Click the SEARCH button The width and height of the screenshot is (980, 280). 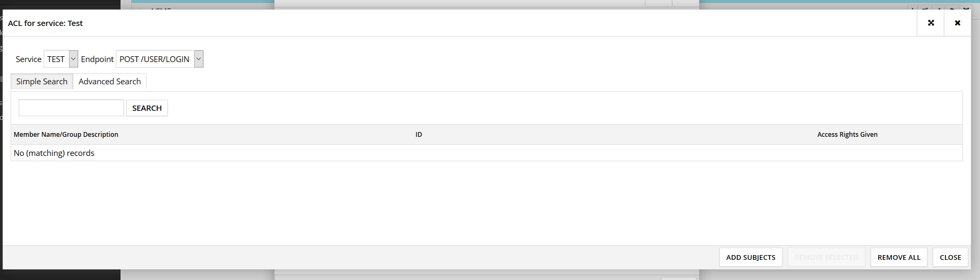point(147,108)
